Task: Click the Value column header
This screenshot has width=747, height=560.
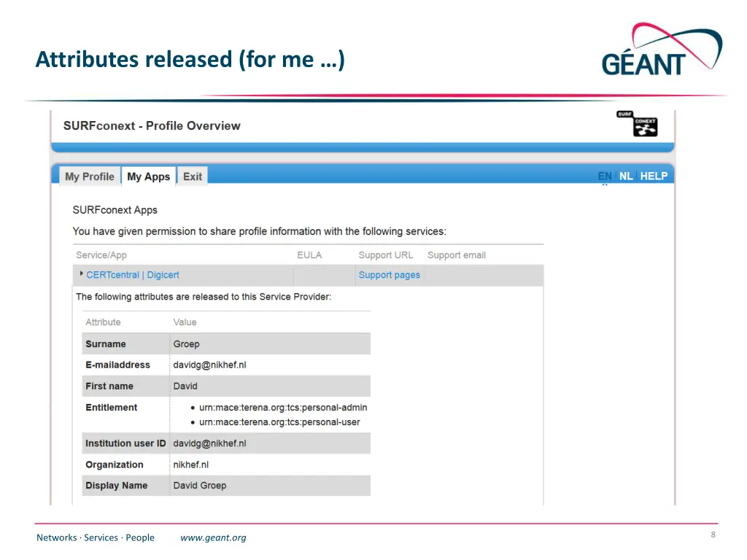Action: [x=185, y=322]
